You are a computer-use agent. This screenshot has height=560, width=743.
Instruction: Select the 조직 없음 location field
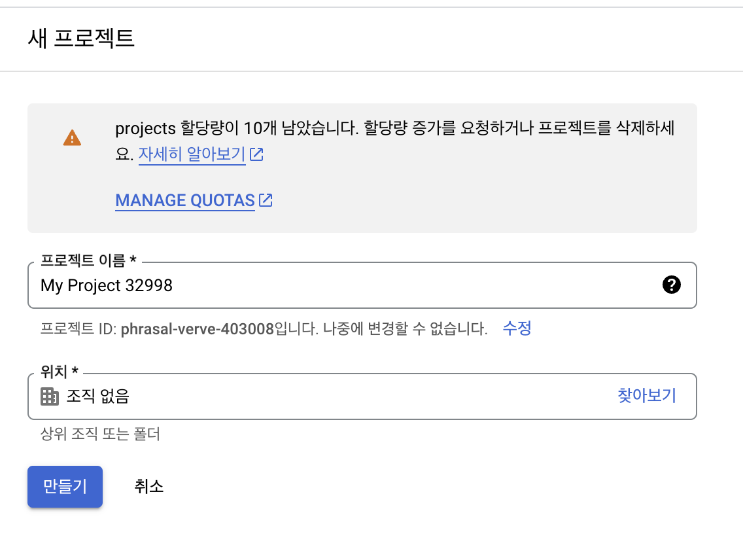362,396
